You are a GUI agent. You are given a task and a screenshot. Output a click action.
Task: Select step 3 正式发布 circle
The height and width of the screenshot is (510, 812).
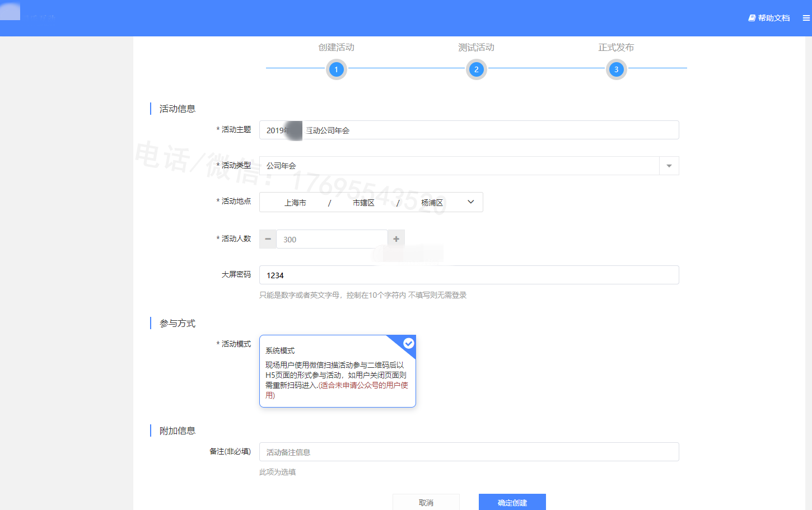coord(616,69)
